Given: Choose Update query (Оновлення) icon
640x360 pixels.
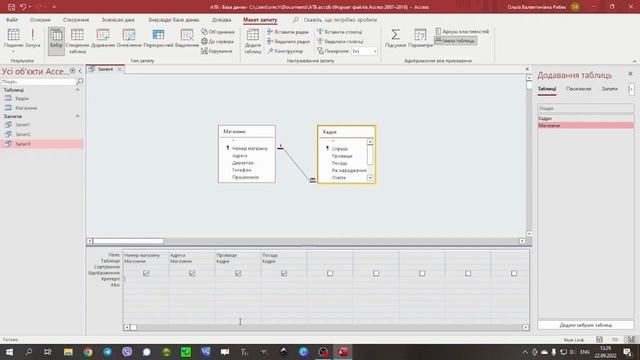Looking at the screenshot, I should coord(129,38).
